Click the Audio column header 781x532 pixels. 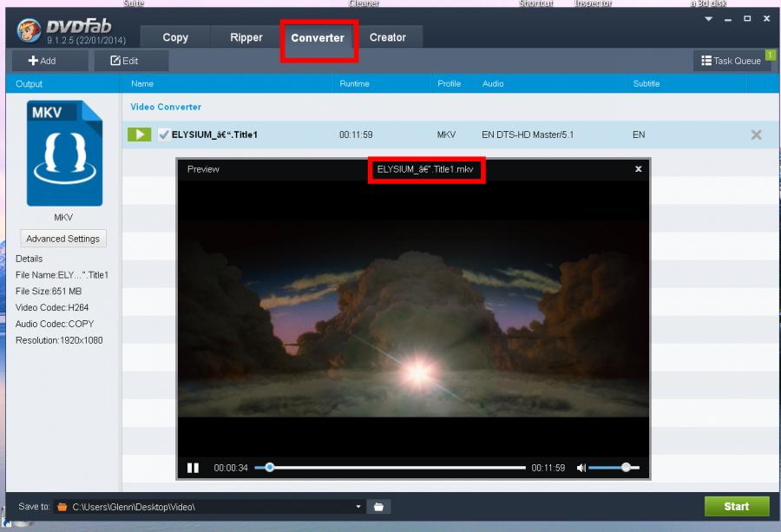tap(493, 83)
